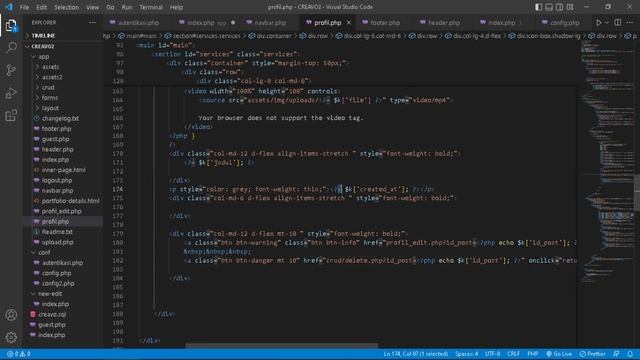Screen dimensions: 640x360
Task: Split the editor to the right
Action: 618,22
